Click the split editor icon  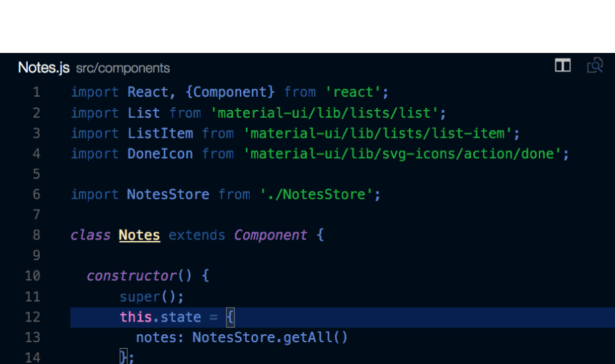(563, 66)
